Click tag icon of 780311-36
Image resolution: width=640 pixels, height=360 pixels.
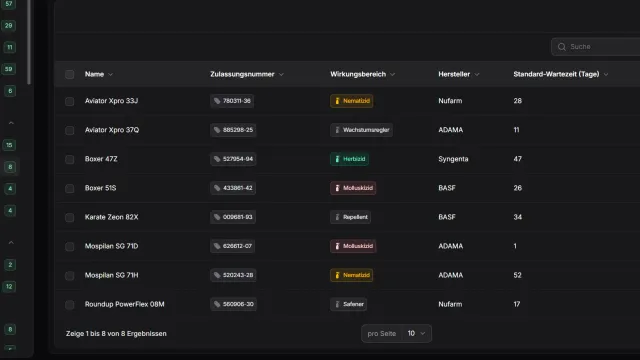(x=217, y=101)
